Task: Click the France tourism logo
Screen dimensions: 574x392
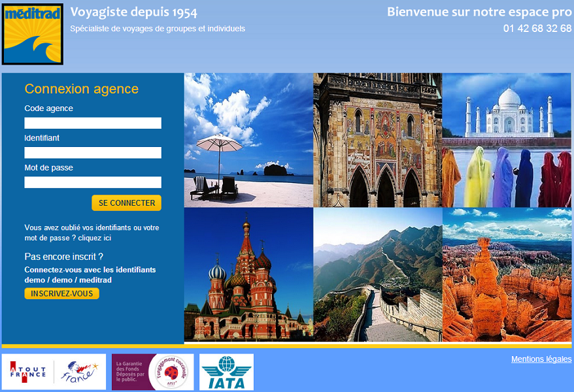Action: [78, 371]
